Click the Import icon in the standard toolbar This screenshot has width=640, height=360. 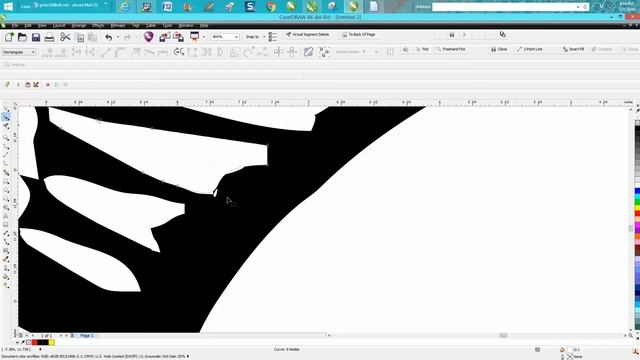click(164, 37)
